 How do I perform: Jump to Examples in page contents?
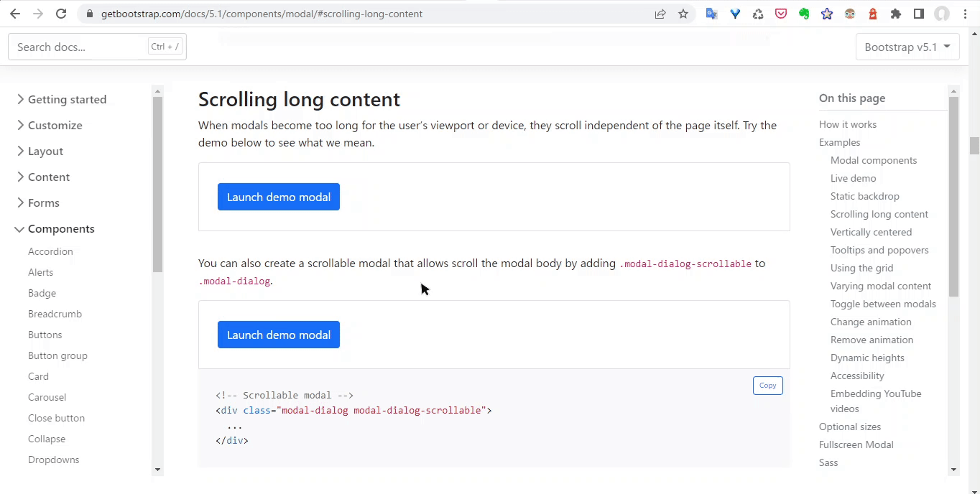pyautogui.click(x=839, y=142)
